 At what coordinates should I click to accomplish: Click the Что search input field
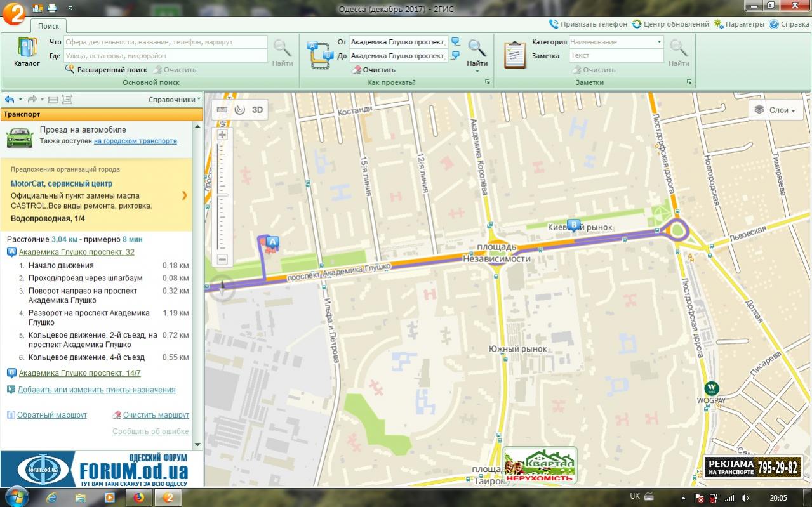165,42
